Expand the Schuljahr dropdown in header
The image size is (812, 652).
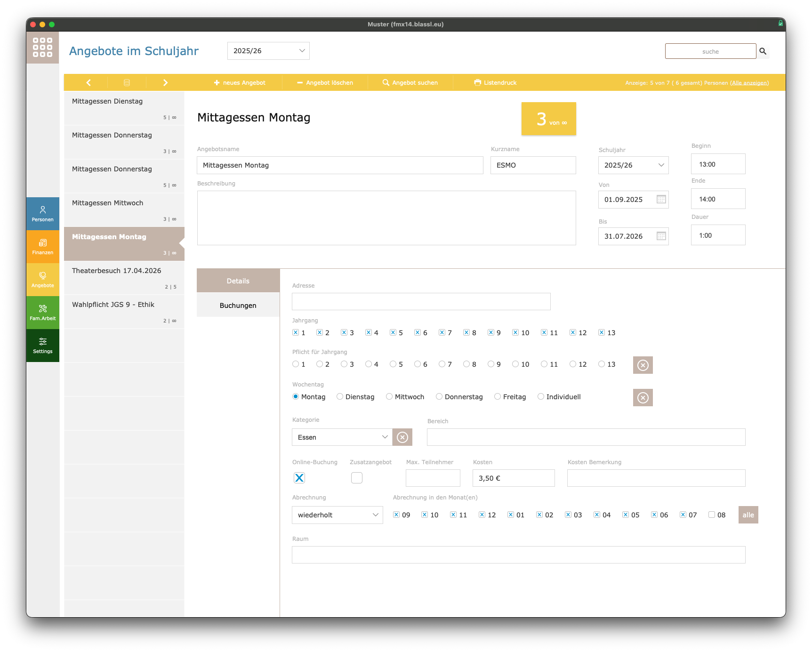point(268,51)
